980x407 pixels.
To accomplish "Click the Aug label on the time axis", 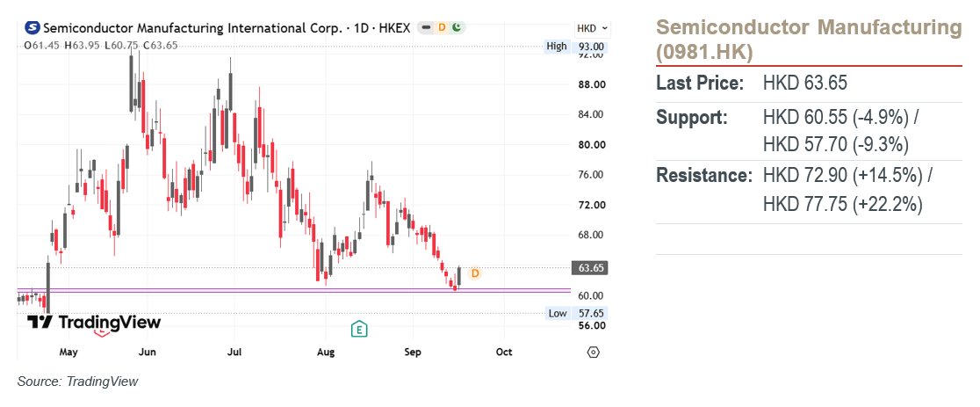I will coord(326,352).
